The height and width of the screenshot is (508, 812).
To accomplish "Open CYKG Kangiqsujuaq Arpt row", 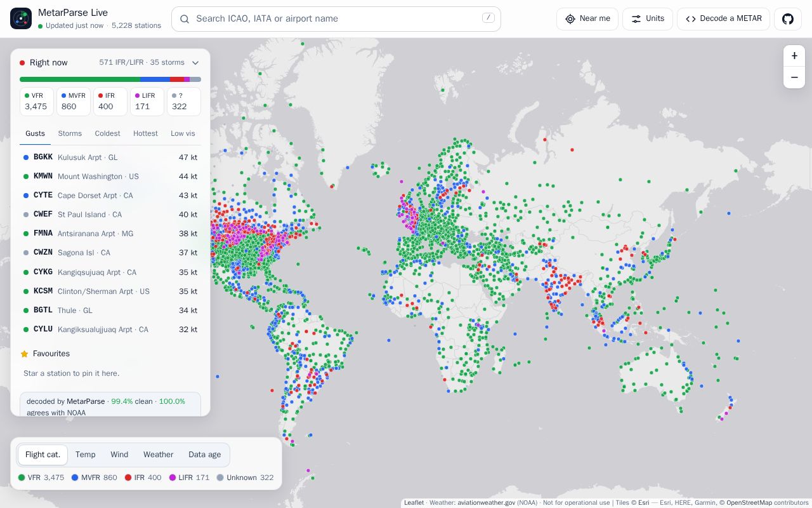I will pyautogui.click(x=110, y=272).
